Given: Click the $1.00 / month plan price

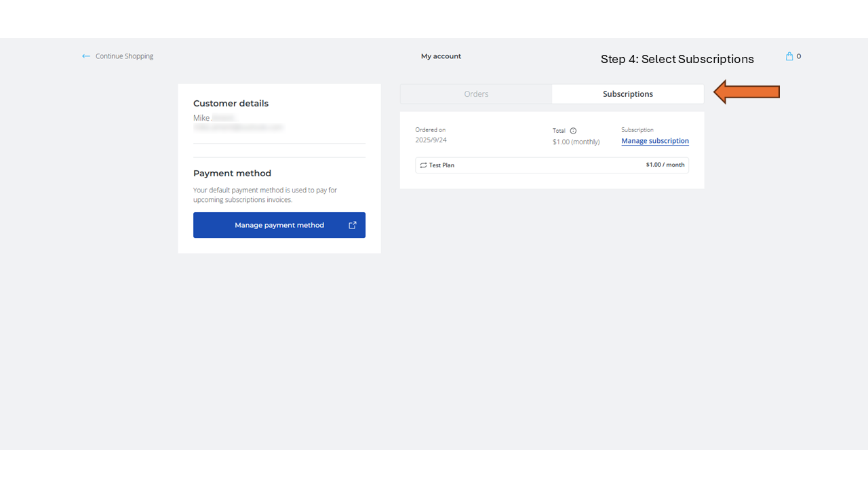Looking at the screenshot, I should 665,165.
